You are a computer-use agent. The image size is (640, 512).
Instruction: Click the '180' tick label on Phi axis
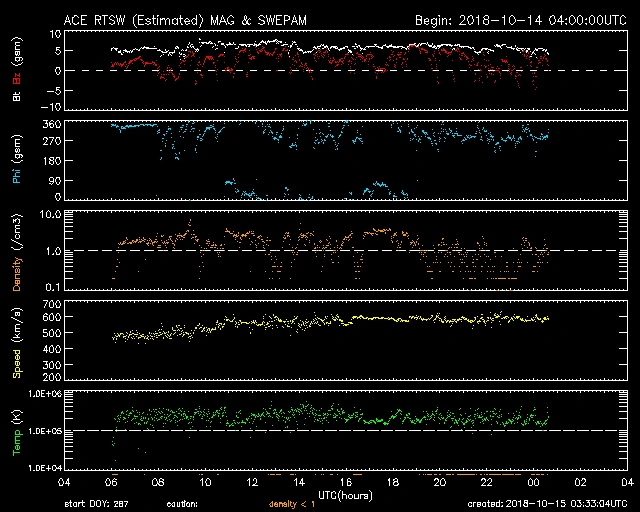pos(52,161)
